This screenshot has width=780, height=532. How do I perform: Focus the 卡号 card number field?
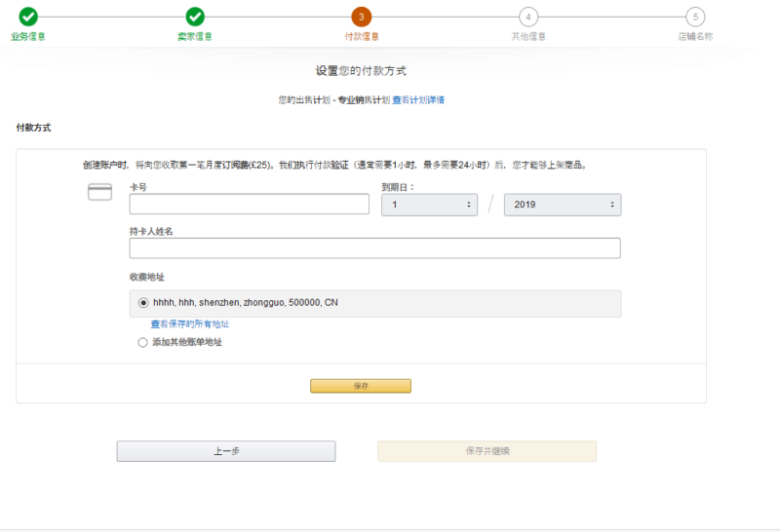[250, 205]
